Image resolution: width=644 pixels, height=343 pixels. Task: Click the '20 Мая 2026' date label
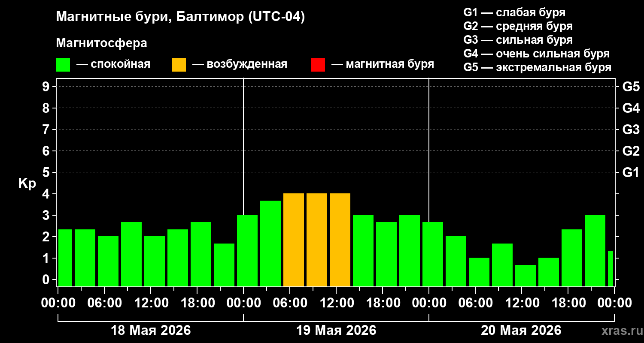521,330
